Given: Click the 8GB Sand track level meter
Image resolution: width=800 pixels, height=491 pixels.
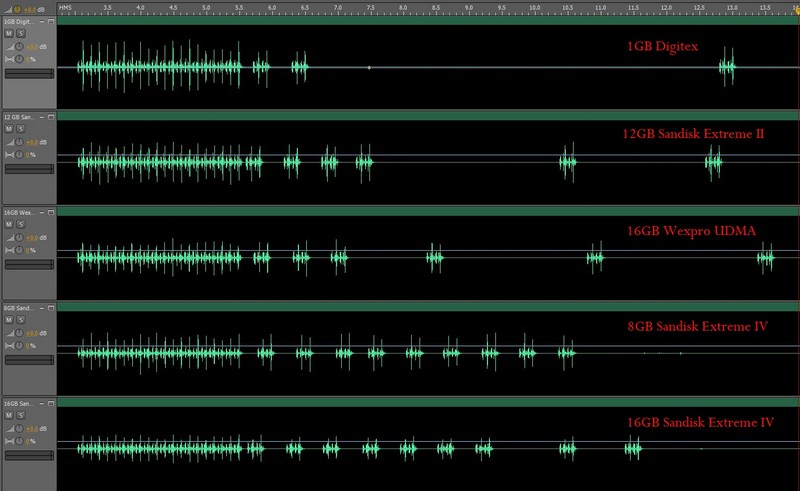Looking at the screenshot, I should (x=29, y=360).
